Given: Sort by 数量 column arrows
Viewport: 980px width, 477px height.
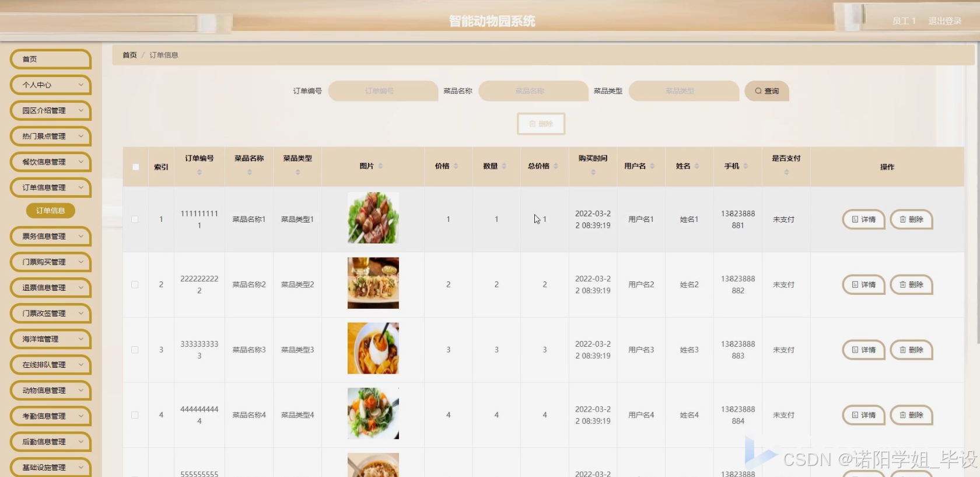Looking at the screenshot, I should 504,166.
